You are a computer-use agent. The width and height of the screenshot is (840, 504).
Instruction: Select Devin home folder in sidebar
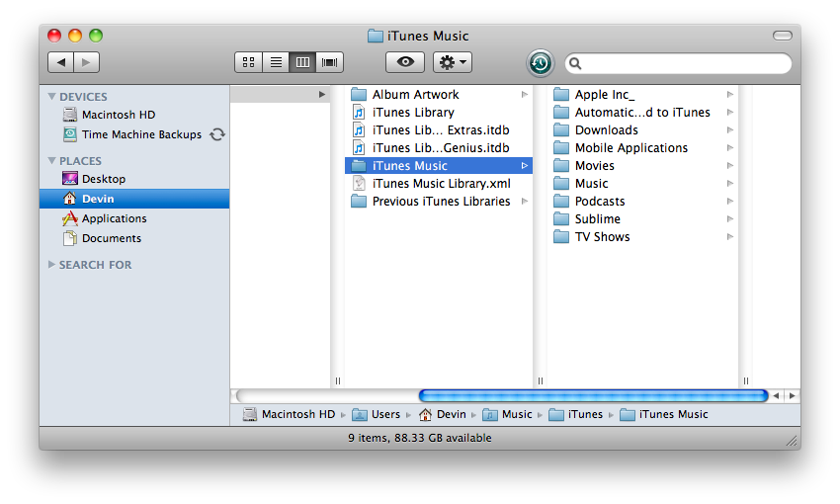[x=134, y=199]
